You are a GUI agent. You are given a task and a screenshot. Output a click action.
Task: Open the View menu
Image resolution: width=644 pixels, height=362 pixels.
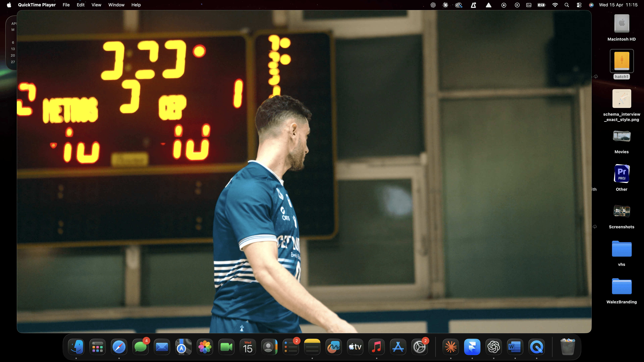pos(96,5)
